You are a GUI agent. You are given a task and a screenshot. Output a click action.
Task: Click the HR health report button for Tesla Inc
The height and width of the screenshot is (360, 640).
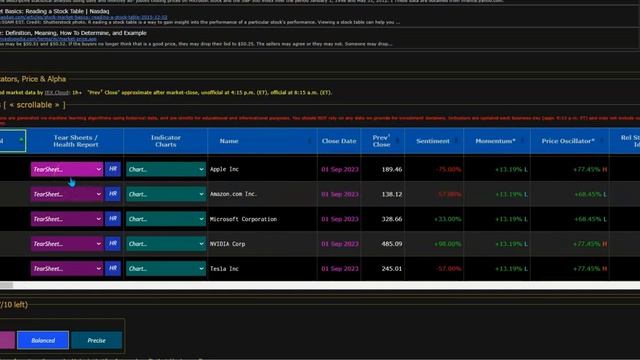113,268
